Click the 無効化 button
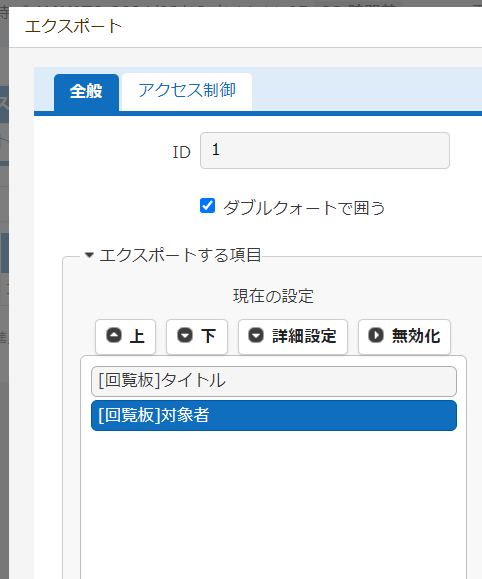Image resolution: width=482 pixels, height=579 pixels. pos(404,336)
